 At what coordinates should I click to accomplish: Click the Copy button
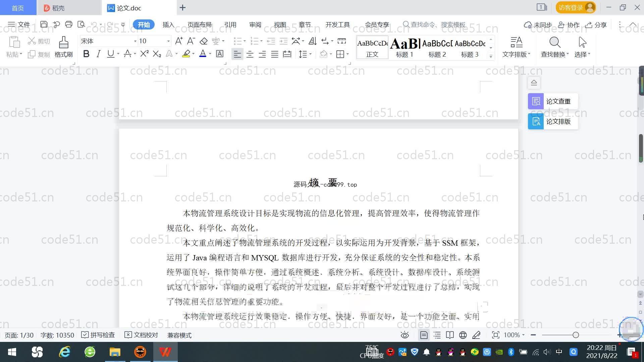click(39, 54)
